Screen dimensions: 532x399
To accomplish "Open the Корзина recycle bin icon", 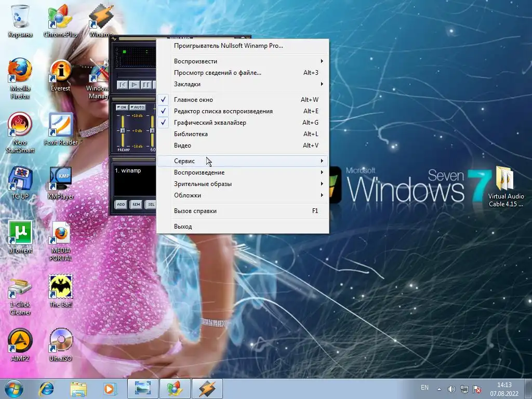I will (20, 20).
